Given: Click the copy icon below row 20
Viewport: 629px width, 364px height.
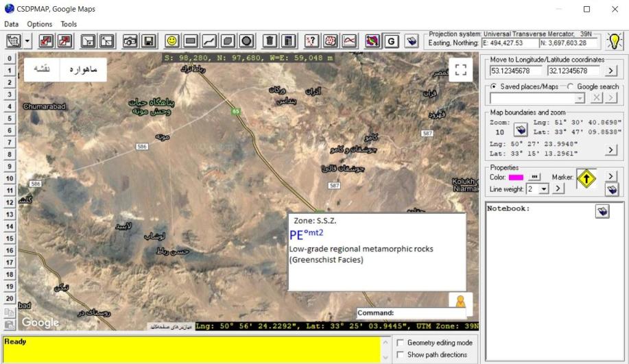Looking at the screenshot, I should click(9, 311).
